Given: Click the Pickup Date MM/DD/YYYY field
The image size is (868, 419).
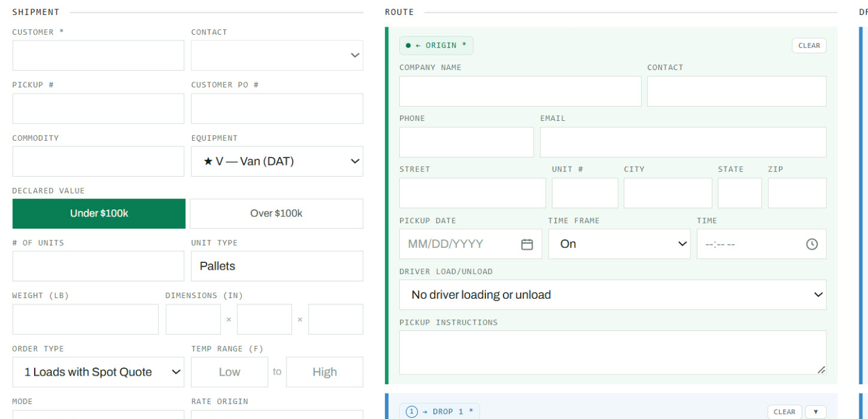Looking at the screenshot, I should (471, 244).
